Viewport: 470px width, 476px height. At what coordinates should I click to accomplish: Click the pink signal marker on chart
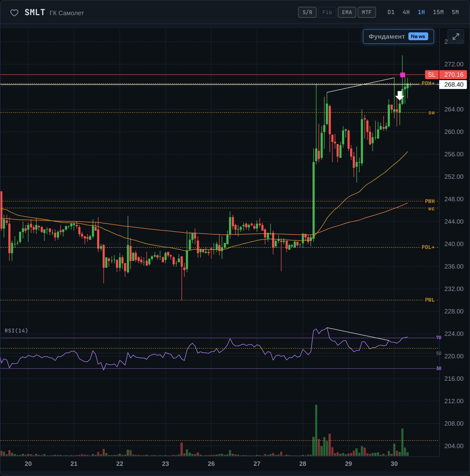pyautogui.click(x=403, y=75)
